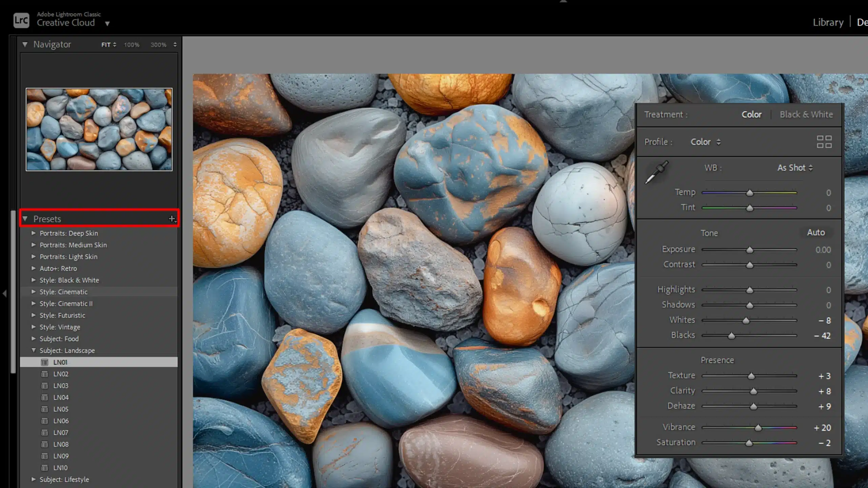Click the left panel collapse arrow

pyautogui.click(x=4, y=293)
